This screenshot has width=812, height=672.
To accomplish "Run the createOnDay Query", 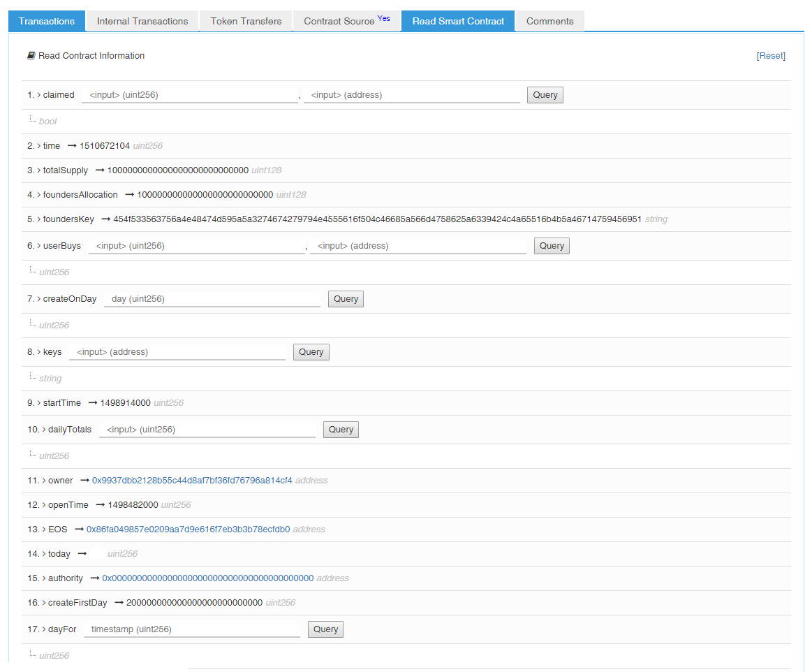I will (x=346, y=299).
